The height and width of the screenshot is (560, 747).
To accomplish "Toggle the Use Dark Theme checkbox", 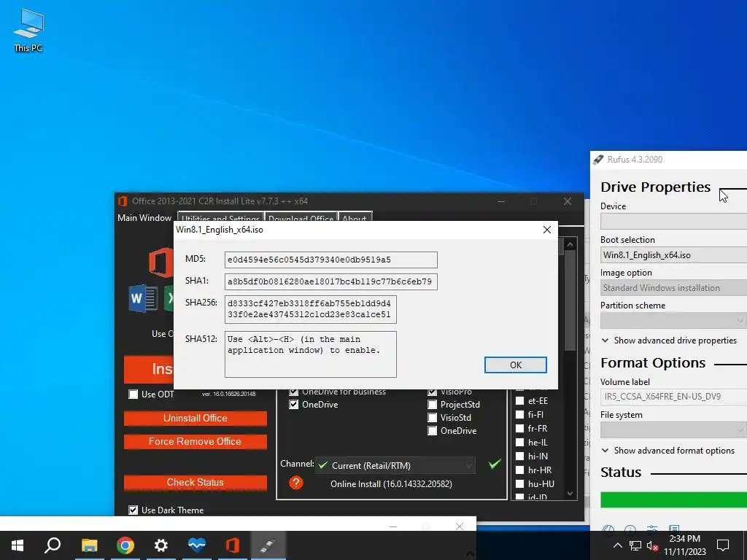I will click(x=133, y=510).
